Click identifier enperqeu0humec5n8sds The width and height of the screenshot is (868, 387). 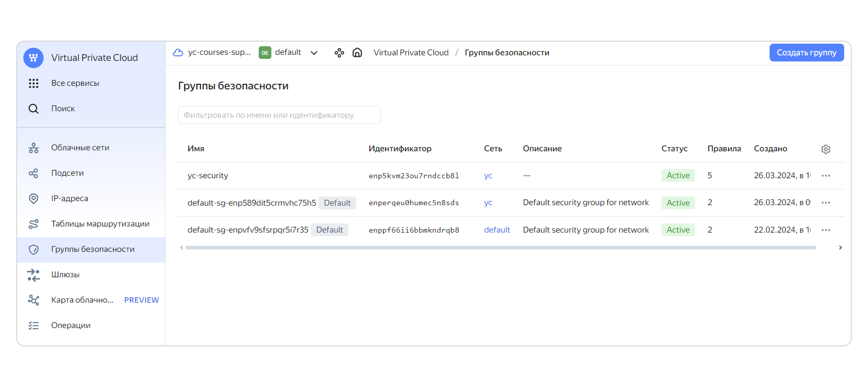414,203
